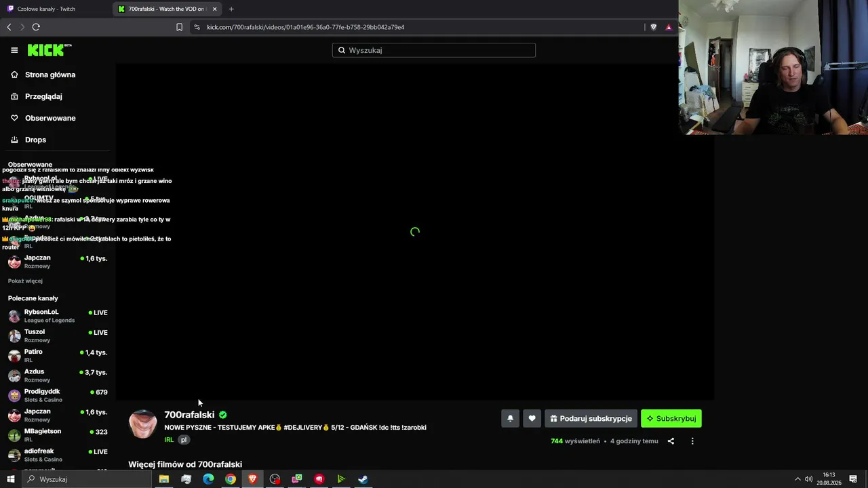Open Japczan in Polecane kanały

(58, 415)
